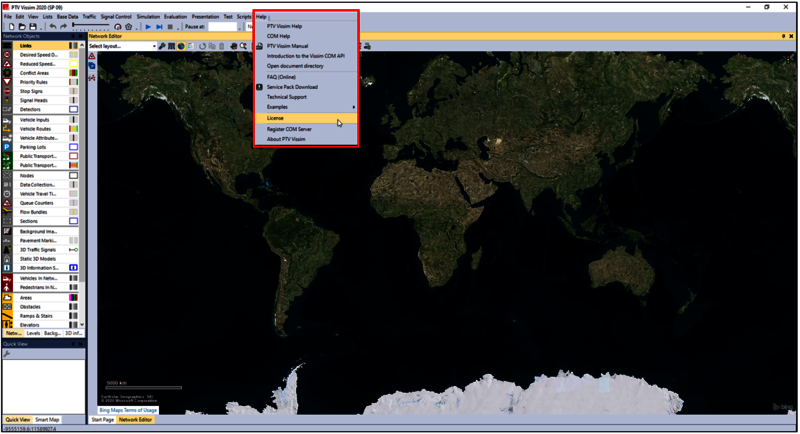Open Bing Maps Terms of Usage link
The height and width of the screenshot is (434, 800).
tap(128, 410)
